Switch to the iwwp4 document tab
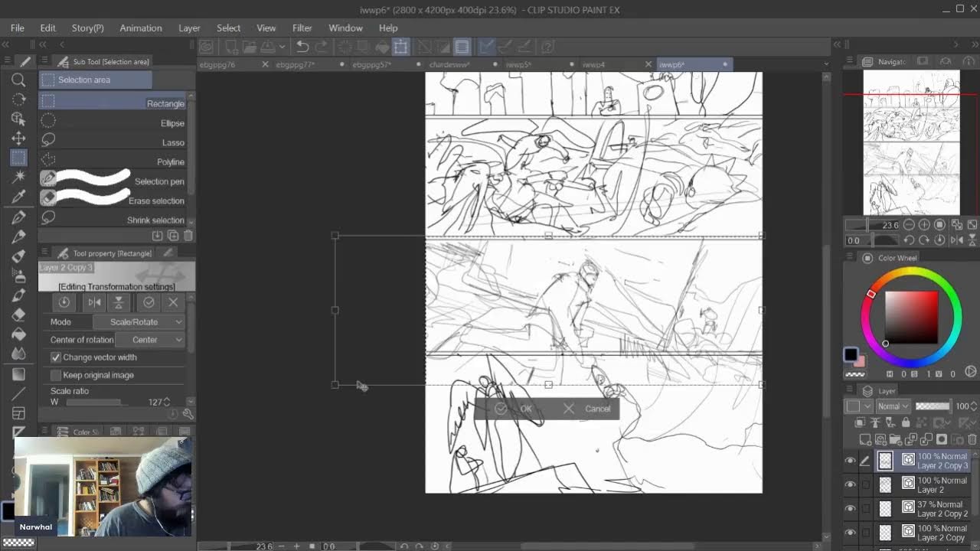This screenshot has width=980, height=551. [x=593, y=65]
